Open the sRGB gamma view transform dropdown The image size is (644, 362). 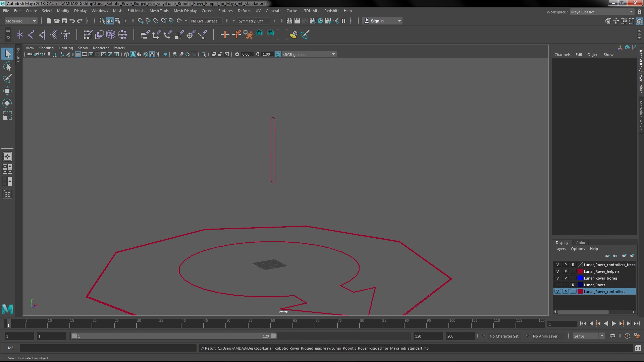point(309,54)
